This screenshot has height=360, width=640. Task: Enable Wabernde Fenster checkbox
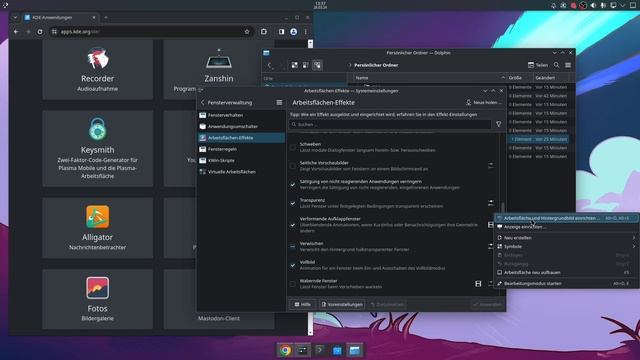293,284
